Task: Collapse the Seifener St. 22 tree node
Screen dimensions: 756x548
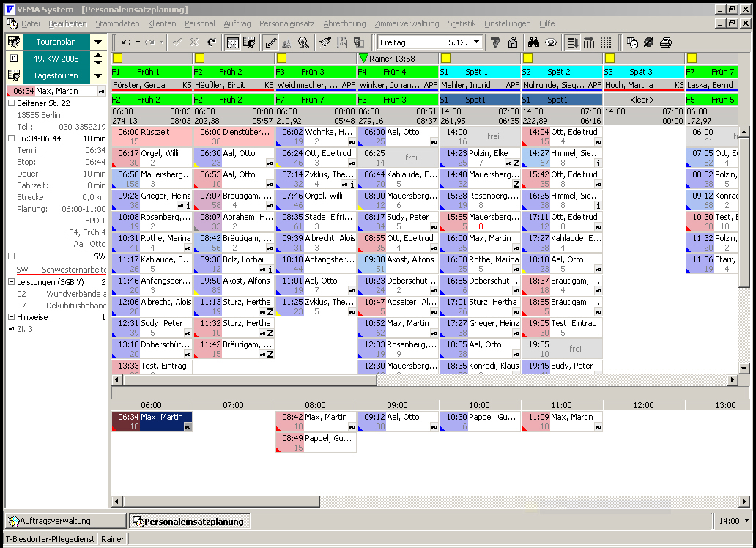Action: coord(11,103)
